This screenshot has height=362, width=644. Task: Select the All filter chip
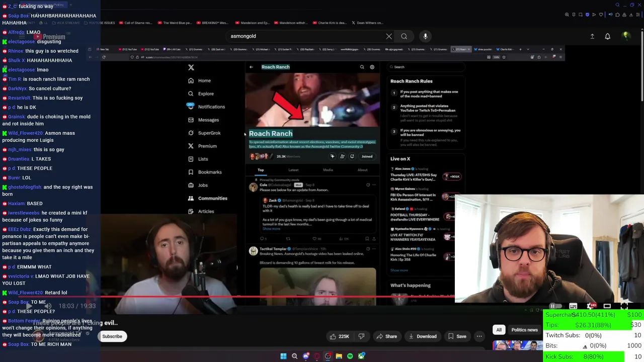(499, 330)
